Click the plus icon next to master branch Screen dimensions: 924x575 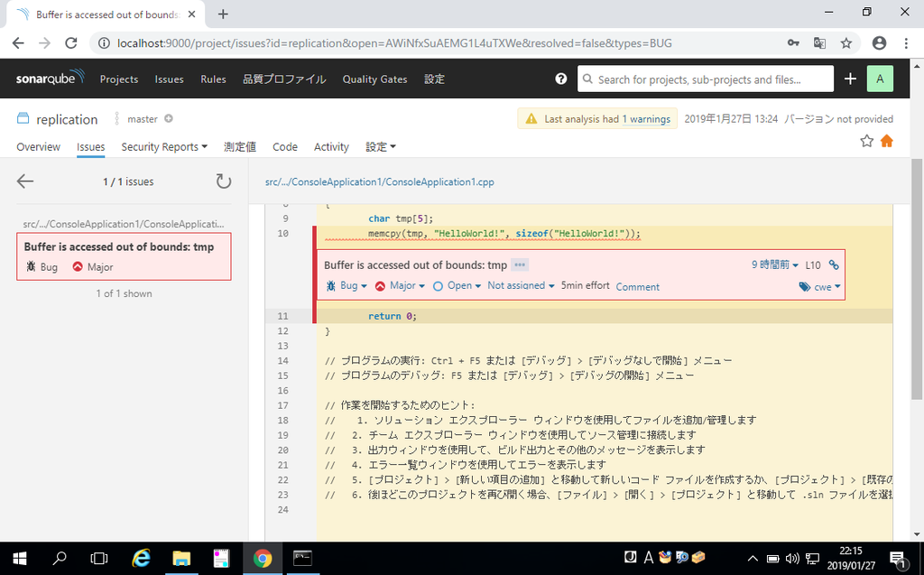point(169,118)
